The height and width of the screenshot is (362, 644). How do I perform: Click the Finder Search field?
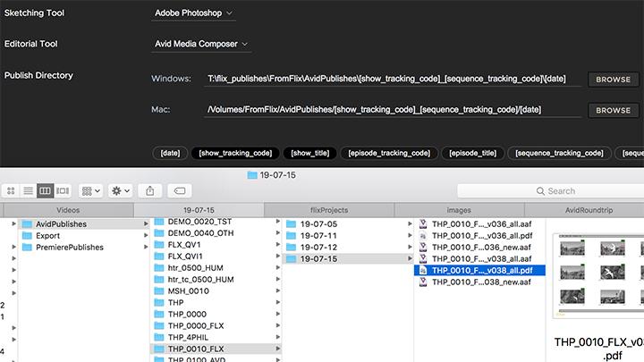pyautogui.click(x=546, y=191)
